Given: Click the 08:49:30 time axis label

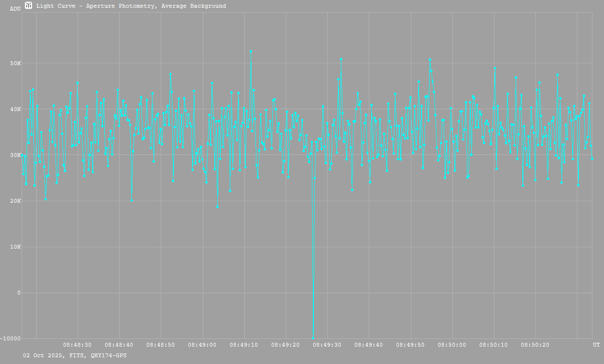Looking at the screenshot, I should (x=327, y=345).
